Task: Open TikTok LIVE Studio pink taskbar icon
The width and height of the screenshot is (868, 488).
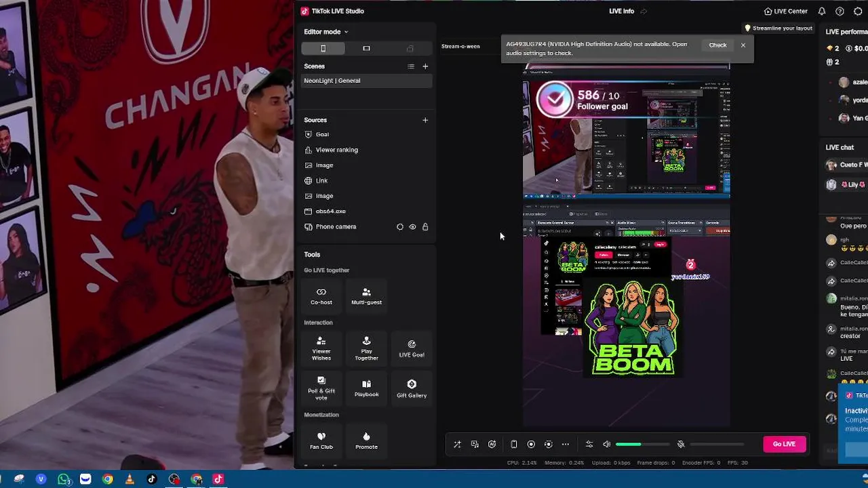Action: tap(218, 479)
